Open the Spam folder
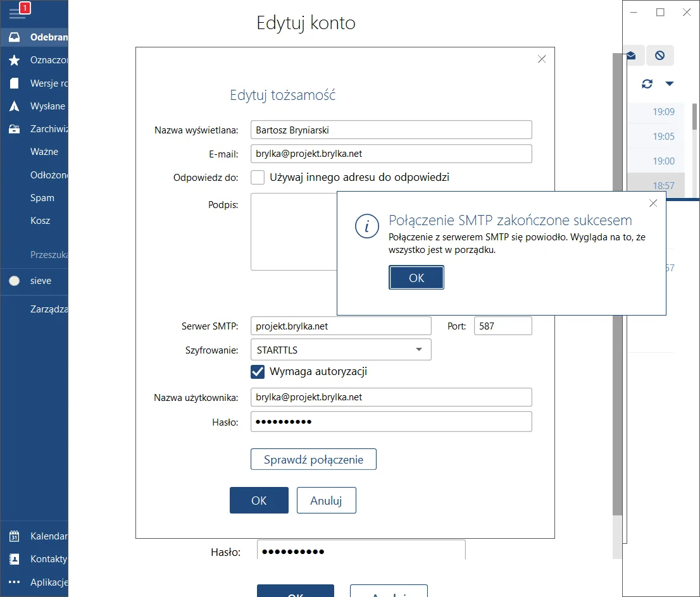Image resolution: width=700 pixels, height=597 pixels. click(42, 198)
